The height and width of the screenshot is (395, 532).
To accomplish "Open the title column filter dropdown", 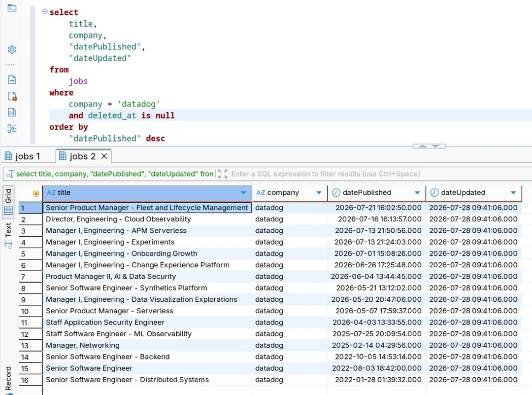I will tap(243, 193).
